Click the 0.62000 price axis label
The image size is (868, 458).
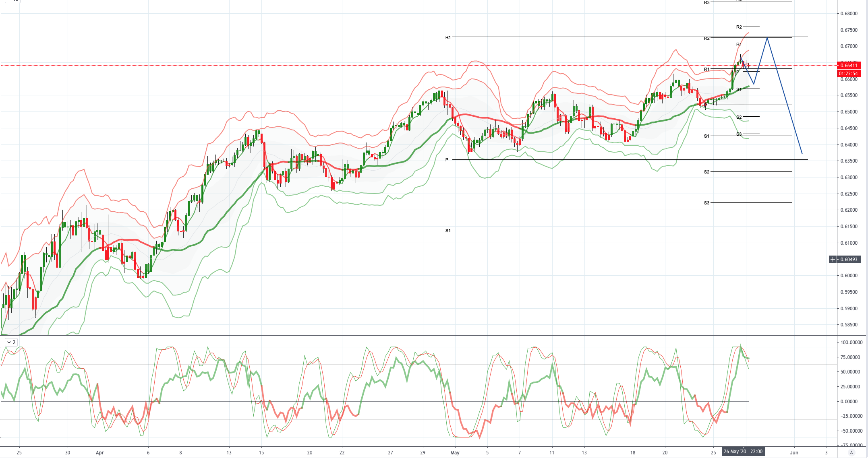849,210
